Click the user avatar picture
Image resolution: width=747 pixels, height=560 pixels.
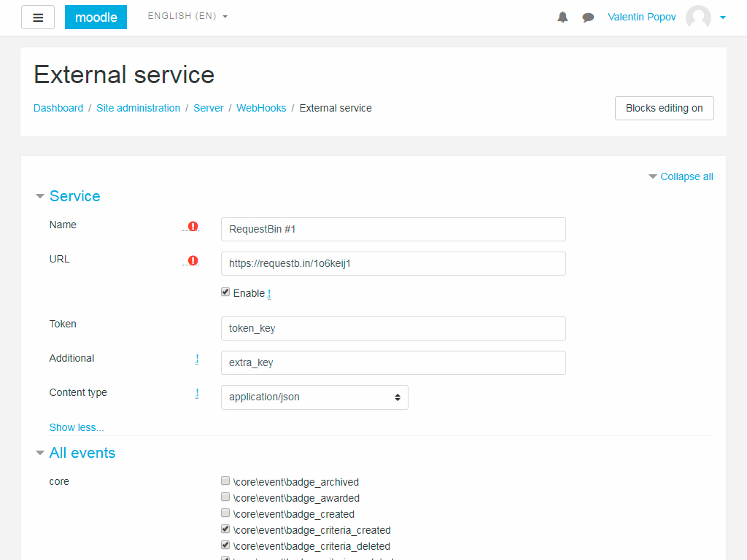point(698,17)
